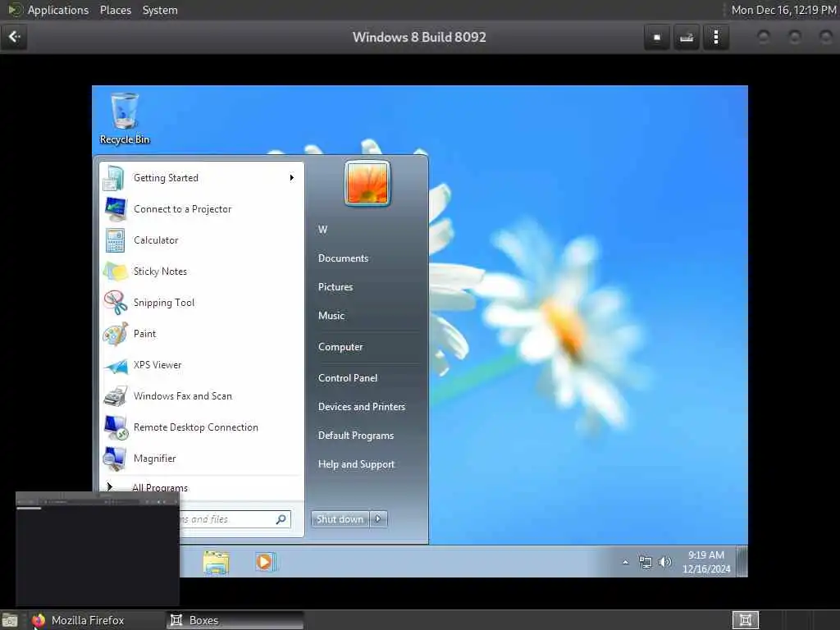Viewport: 840px width, 630px height.
Task: Click the Boxes stop-square header button
Action: pos(657,38)
